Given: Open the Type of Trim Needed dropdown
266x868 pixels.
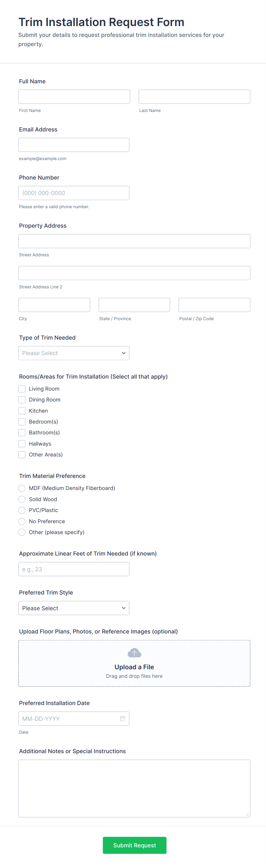Looking at the screenshot, I should coord(74,353).
